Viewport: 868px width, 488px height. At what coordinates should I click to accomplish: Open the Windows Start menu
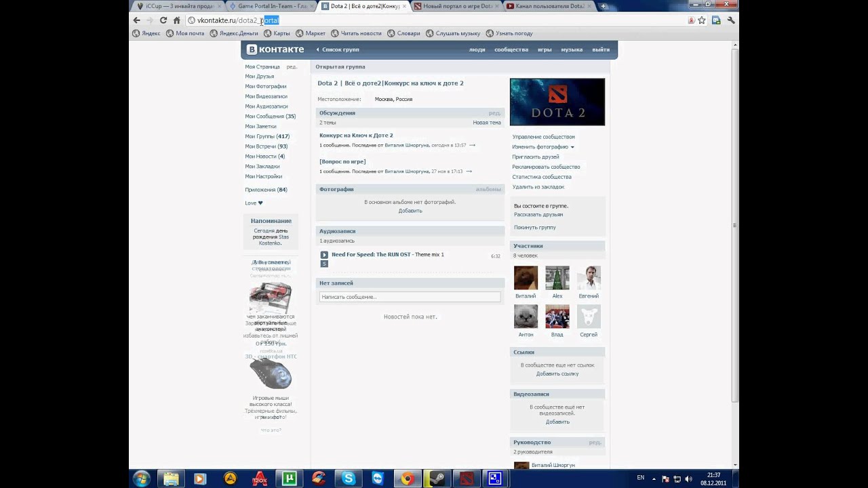[x=142, y=479]
